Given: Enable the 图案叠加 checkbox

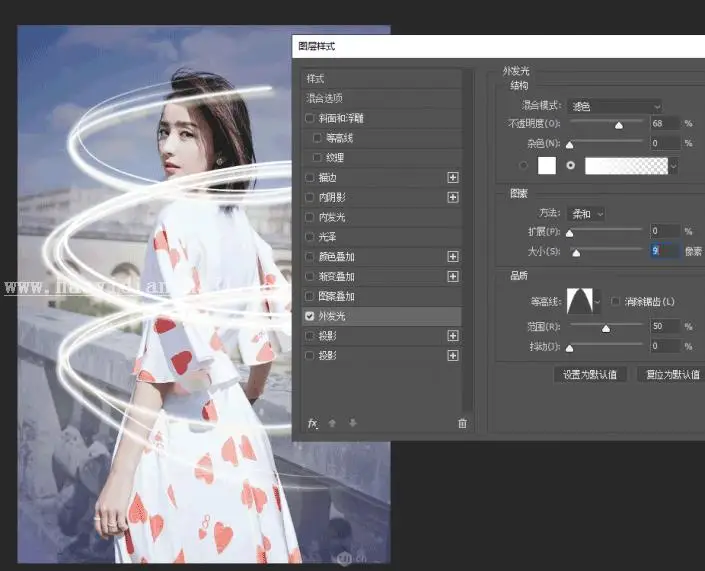Looking at the screenshot, I should tap(309, 296).
